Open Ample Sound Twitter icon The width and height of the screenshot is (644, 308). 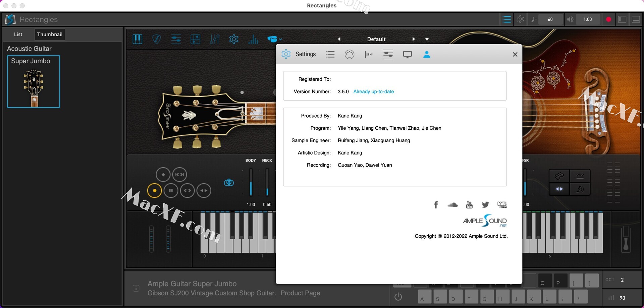(485, 205)
